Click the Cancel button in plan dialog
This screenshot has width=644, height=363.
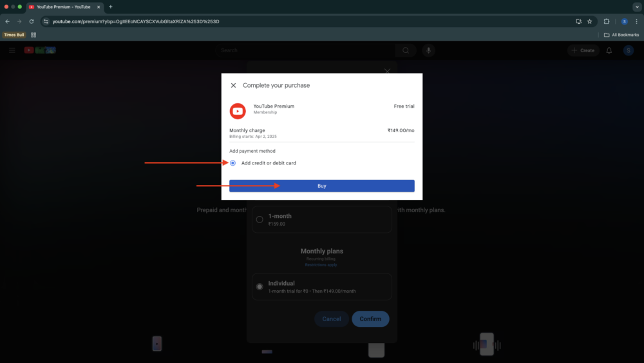coord(332,319)
